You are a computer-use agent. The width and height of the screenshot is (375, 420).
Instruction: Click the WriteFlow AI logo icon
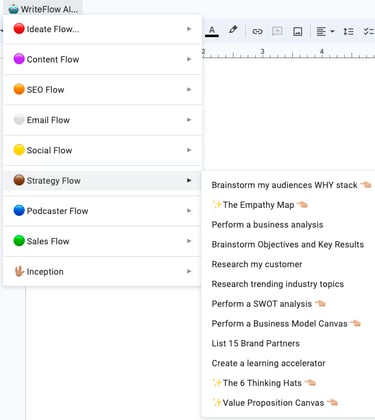[x=13, y=9]
